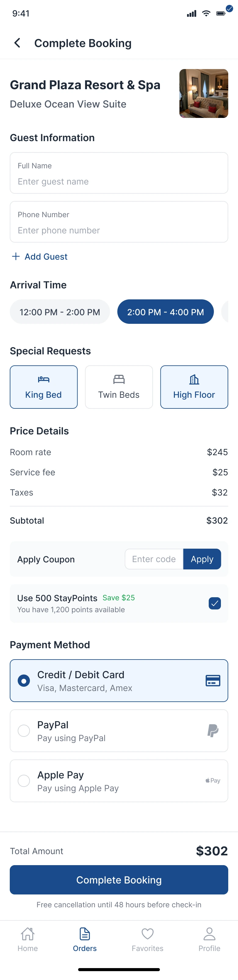Viewport: 238px width, 980px height.
Task: Switch to the Orders tab
Action: tap(85, 939)
